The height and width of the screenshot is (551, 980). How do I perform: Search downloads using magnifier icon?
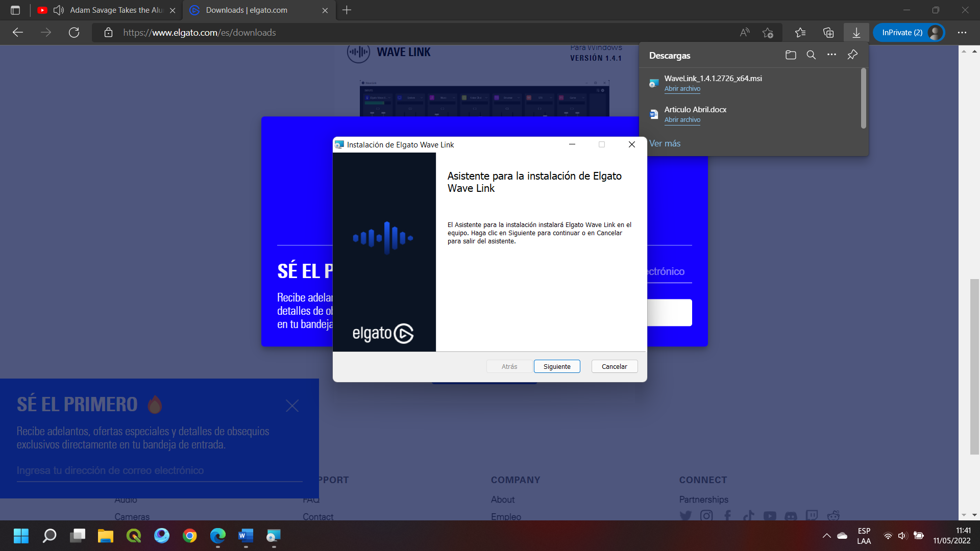[811, 55]
